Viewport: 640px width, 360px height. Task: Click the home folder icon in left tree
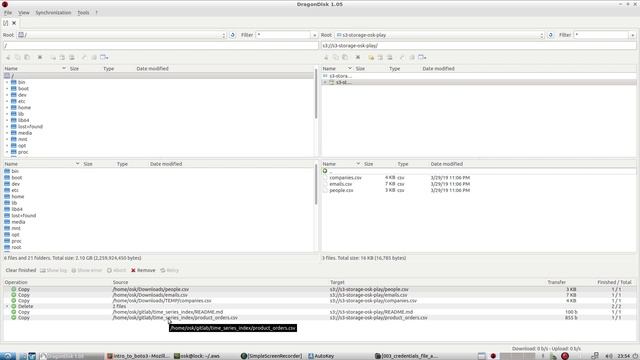(14, 107)
